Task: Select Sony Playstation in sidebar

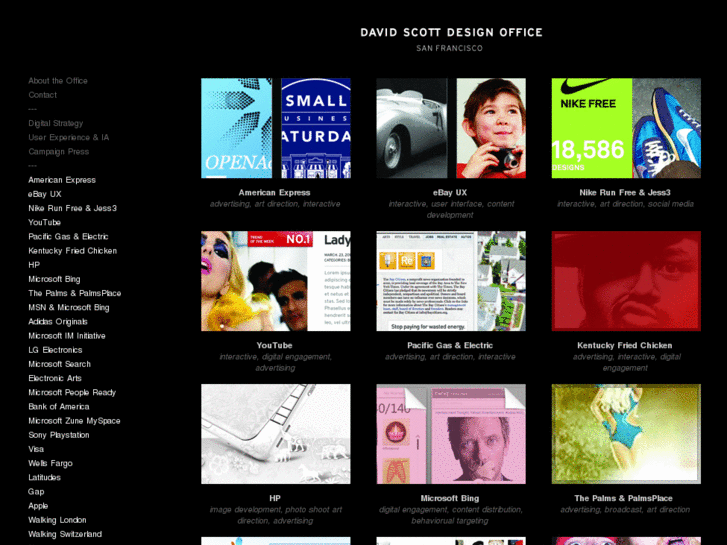Action: point(59,435)
